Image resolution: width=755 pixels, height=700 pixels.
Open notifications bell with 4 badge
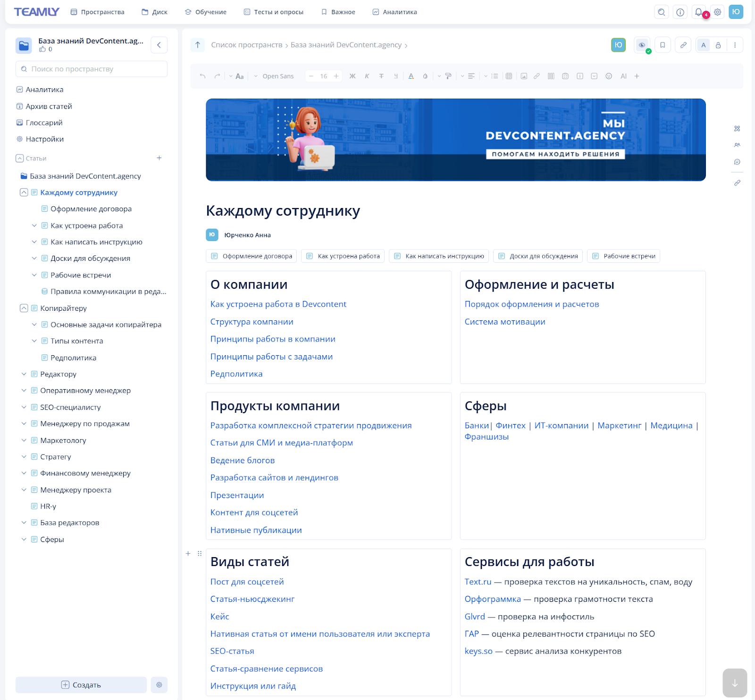(x=699, y=12)
